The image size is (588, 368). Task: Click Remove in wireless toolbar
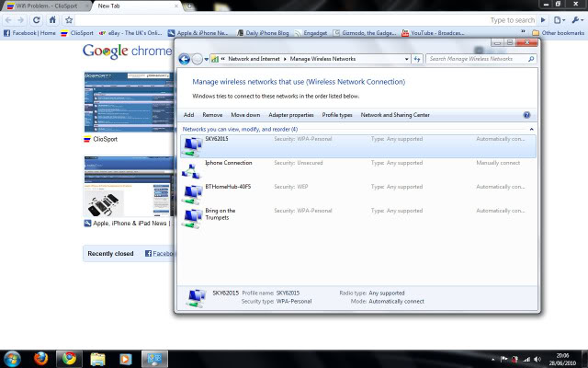tap(212, 115)
